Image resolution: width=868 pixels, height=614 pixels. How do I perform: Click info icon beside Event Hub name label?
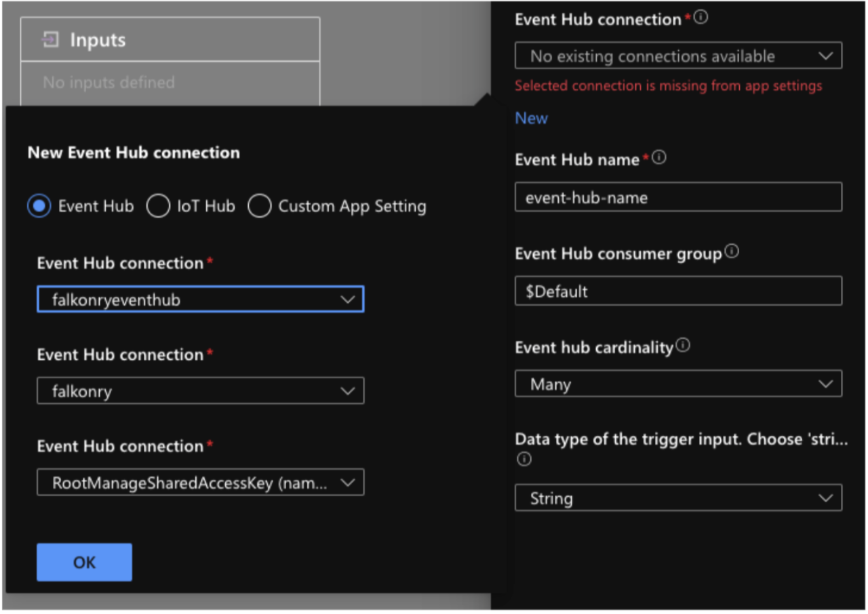point(659,158)
